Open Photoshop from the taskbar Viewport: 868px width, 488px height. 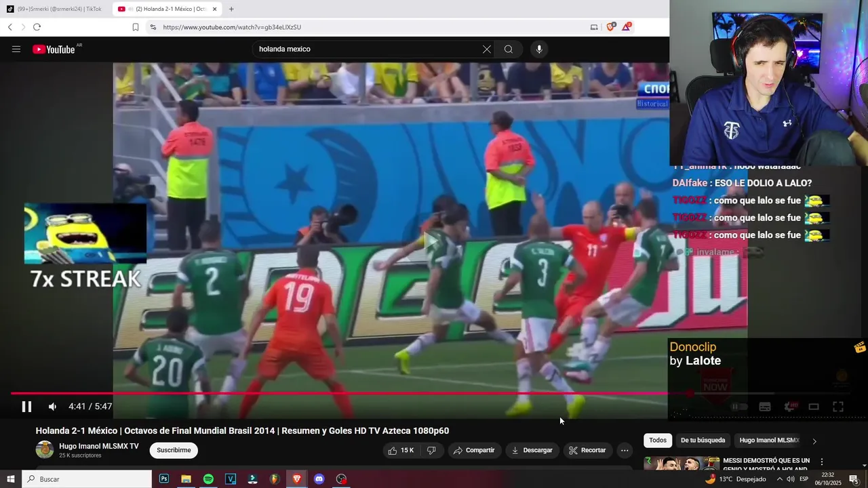point(164,479)
